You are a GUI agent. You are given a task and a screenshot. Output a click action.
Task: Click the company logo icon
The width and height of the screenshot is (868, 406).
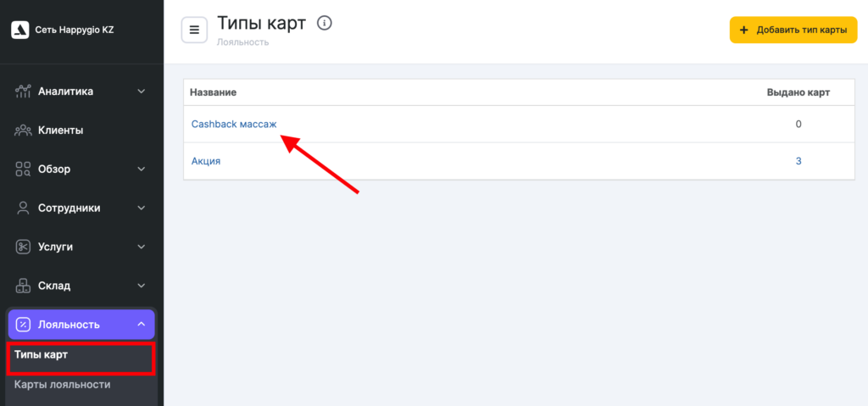[20, 31]
